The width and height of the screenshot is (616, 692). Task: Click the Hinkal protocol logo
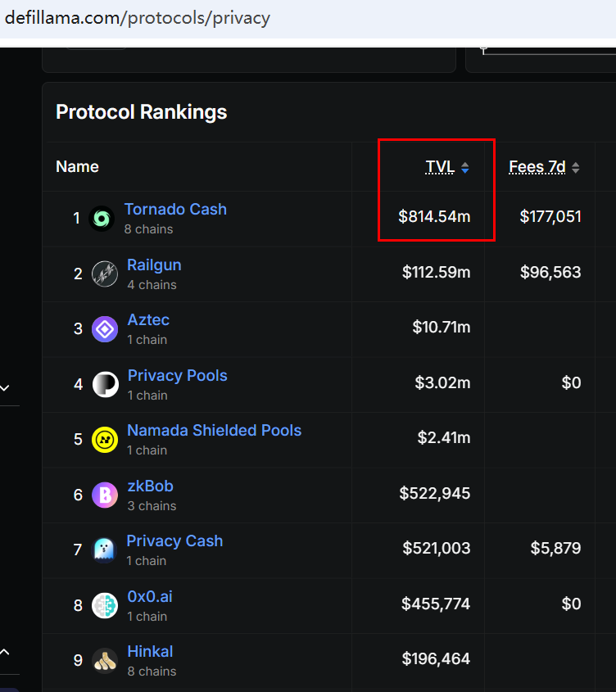(105, 661)
